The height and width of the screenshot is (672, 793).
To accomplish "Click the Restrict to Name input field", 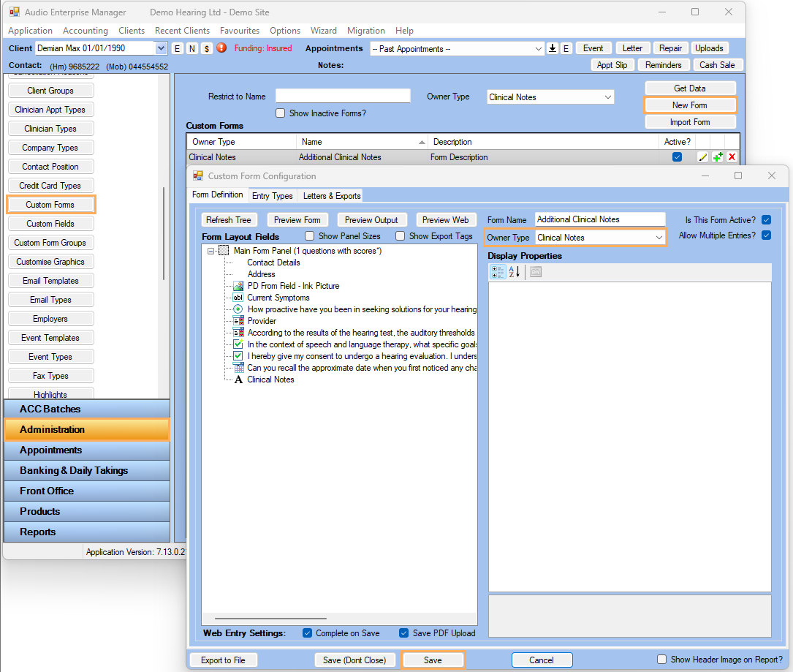I will [343, 95].
